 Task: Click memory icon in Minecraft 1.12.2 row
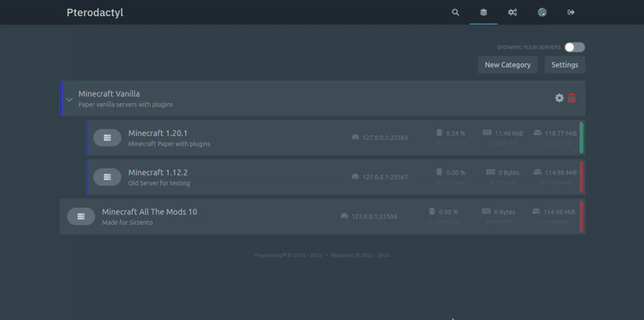click(491, 172)
